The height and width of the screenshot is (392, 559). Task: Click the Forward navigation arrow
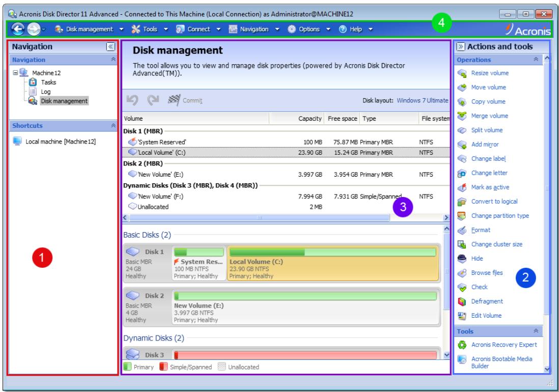[34, 29]
